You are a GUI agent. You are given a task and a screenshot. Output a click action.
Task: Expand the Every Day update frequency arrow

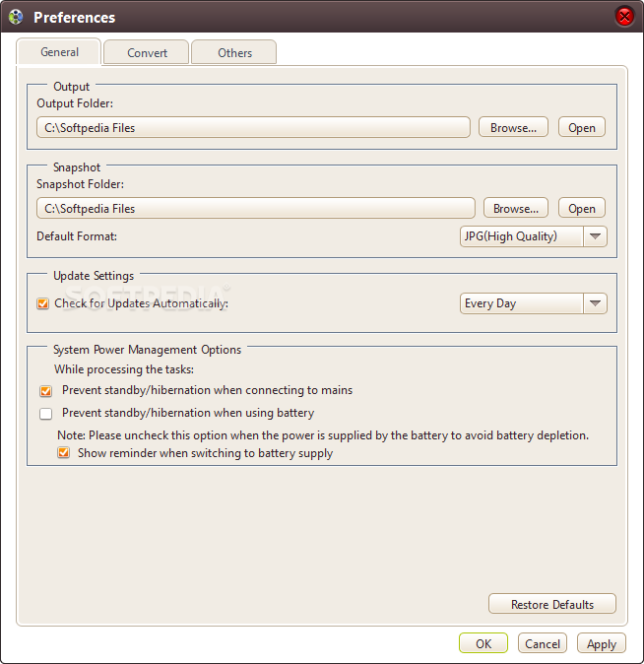595,303
